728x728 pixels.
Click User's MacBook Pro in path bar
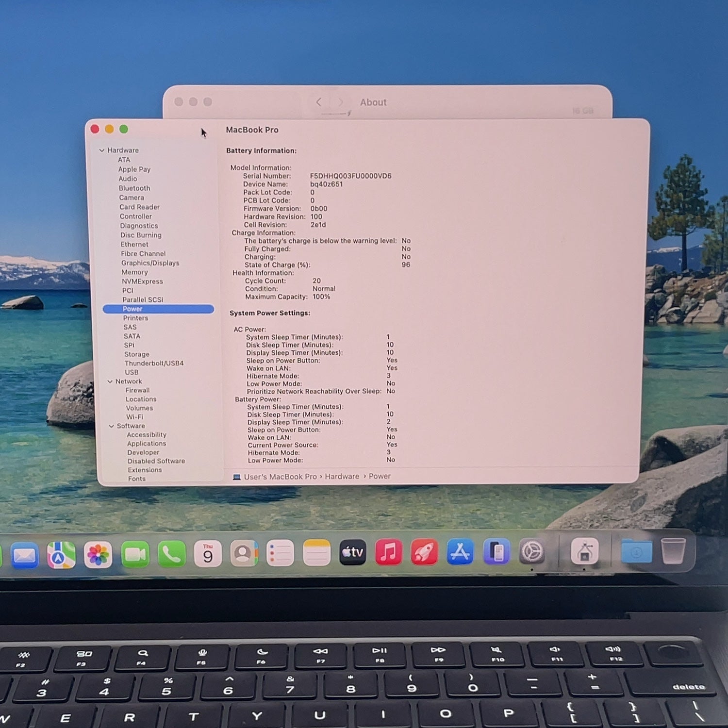pyautogui.click(x=280, y=477)
